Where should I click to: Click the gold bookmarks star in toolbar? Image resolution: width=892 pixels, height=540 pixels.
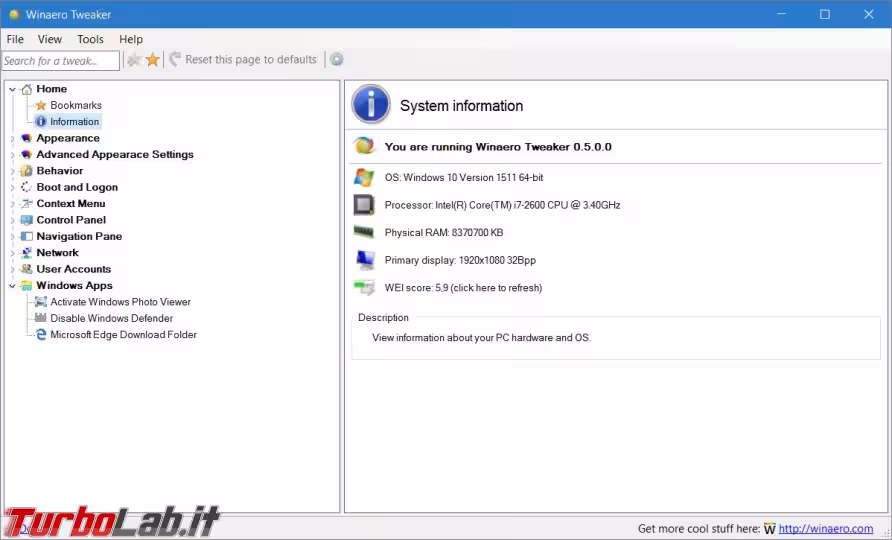[152, 60]
